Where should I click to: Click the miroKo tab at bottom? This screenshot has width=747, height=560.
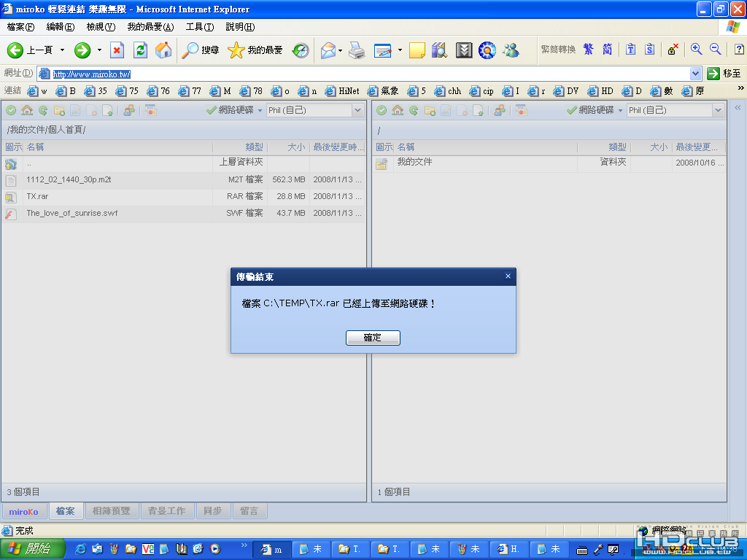(x=24, y=511)
